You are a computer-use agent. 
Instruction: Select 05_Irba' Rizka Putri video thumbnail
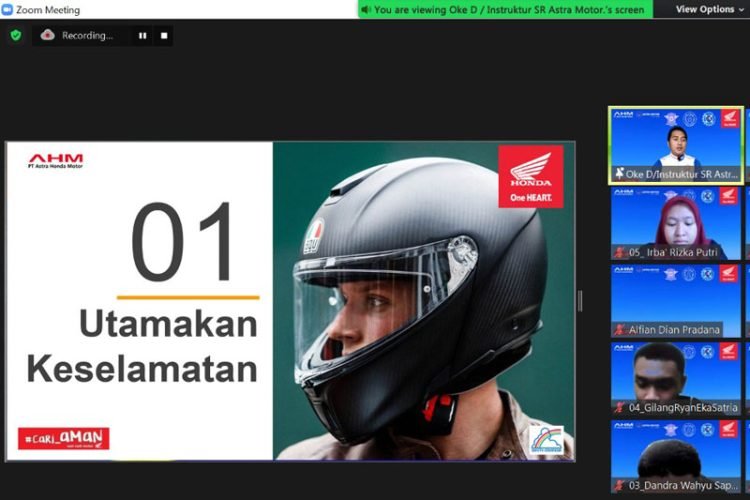pos(676,223)
